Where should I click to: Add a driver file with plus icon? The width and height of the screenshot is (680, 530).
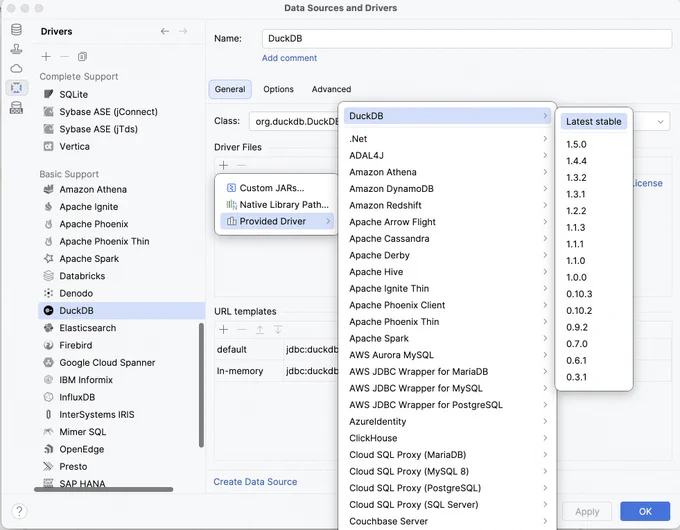tap(223, 165)
